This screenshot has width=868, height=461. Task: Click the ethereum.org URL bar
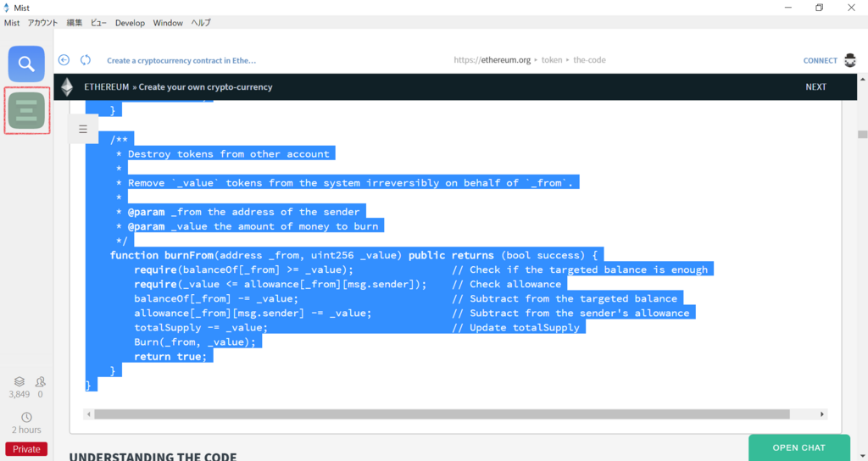click(530, 60)
